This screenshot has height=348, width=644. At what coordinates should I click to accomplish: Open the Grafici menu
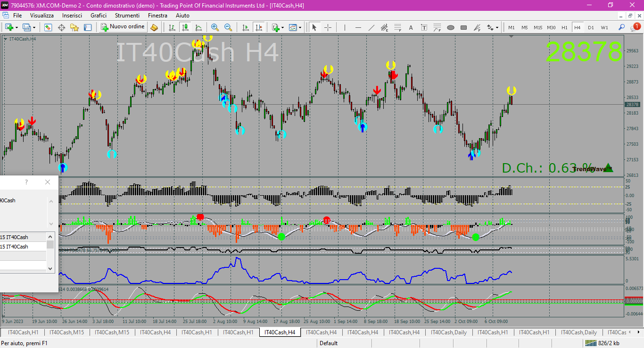click(99, 16)
